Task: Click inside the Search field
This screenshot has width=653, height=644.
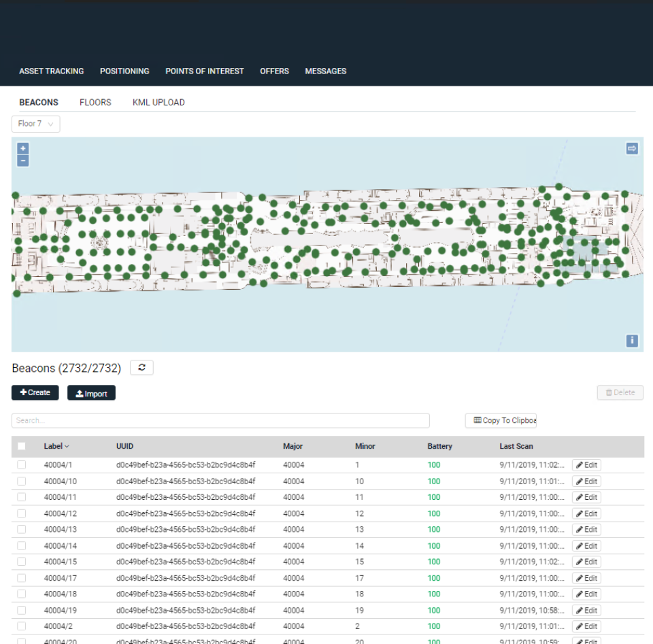Action: (x=220, y=420)
